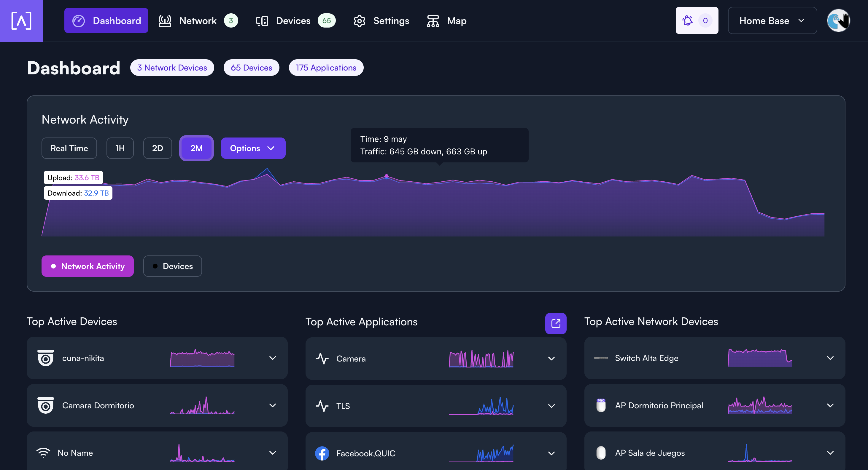868x470 pixels.
Task: Click the Switch Alta Edge device icon
Action: [x=601, y=358]
